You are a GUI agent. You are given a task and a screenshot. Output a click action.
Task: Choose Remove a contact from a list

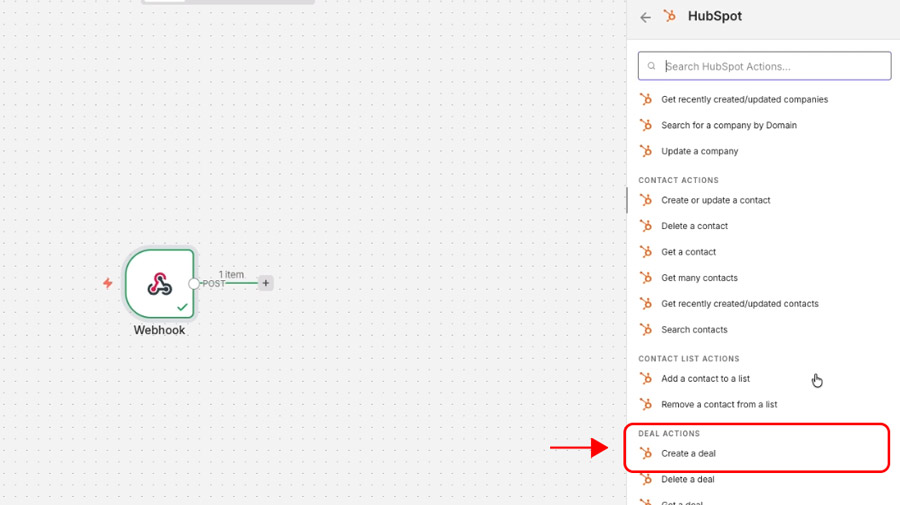[718, 405]
